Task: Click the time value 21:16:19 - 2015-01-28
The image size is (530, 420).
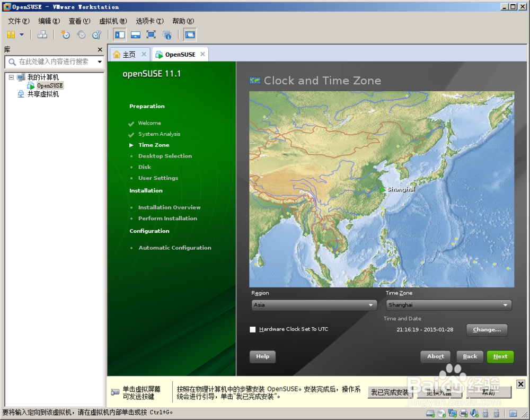Action: [x=425, y=330]
